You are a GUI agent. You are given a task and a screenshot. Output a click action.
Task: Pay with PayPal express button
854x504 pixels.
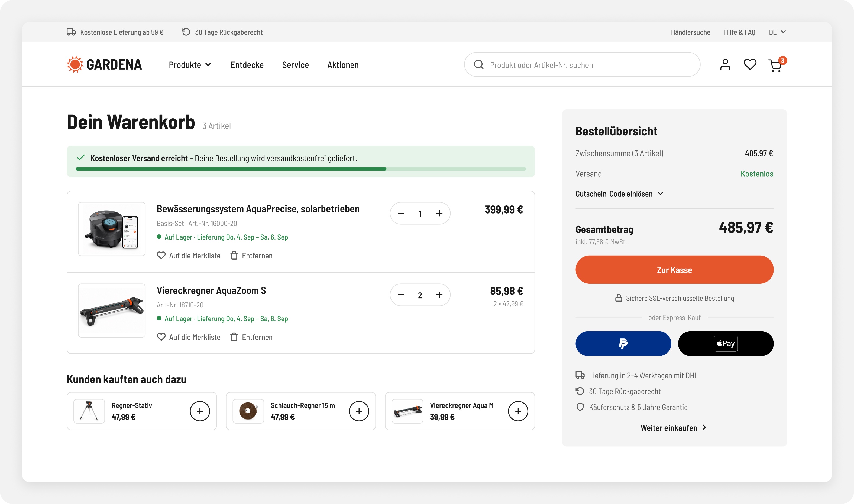[x=623, y=344]
